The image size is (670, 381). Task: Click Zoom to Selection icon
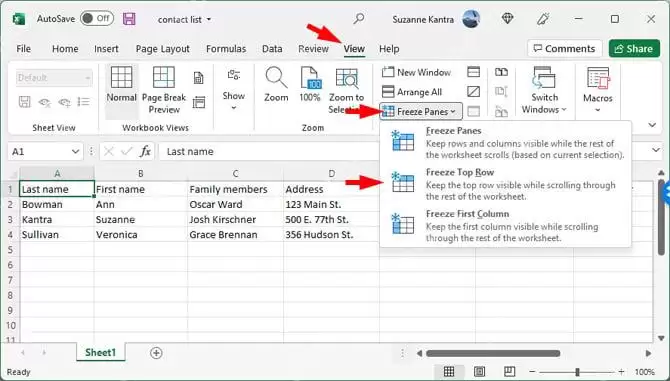pyautogui.click(x=347, y=78)
